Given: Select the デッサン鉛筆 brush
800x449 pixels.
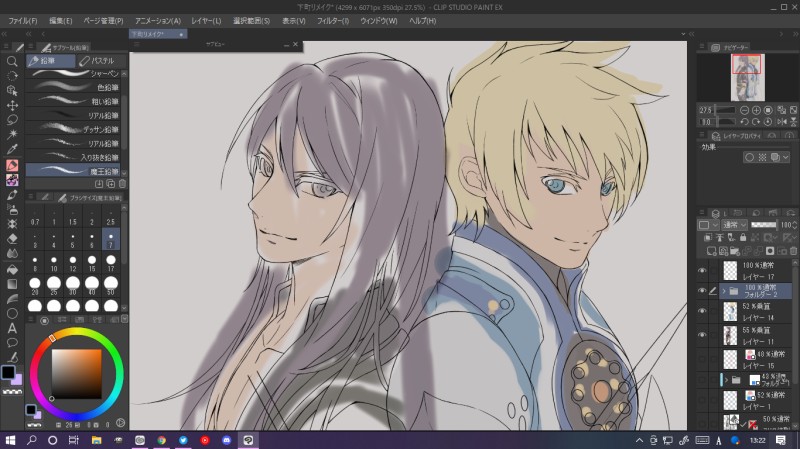Looking at the screenshot, I should point(74,129).
